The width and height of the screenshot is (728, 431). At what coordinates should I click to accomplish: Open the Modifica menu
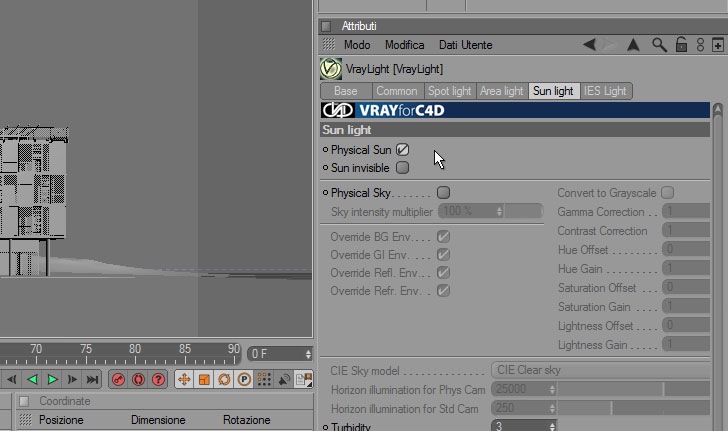[404, 45]
